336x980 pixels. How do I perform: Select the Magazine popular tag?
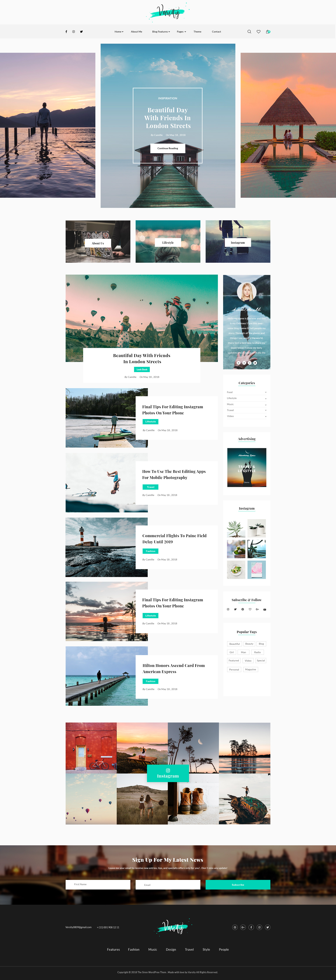(x=251, y=669)
